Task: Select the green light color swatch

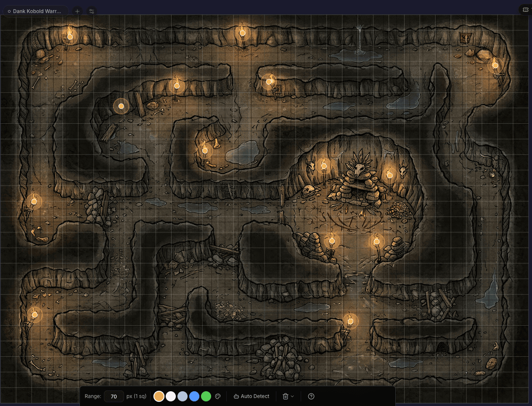Action: pos(206,396)
